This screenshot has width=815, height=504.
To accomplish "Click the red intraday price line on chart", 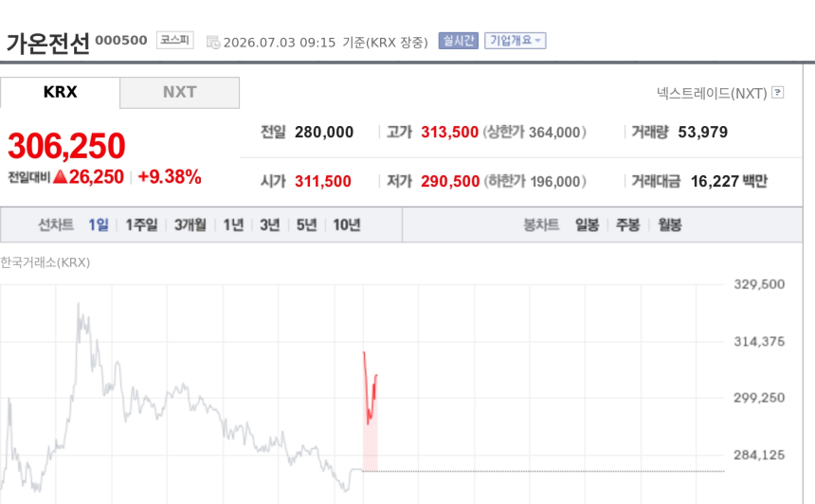I will click(x=371, y=395).
